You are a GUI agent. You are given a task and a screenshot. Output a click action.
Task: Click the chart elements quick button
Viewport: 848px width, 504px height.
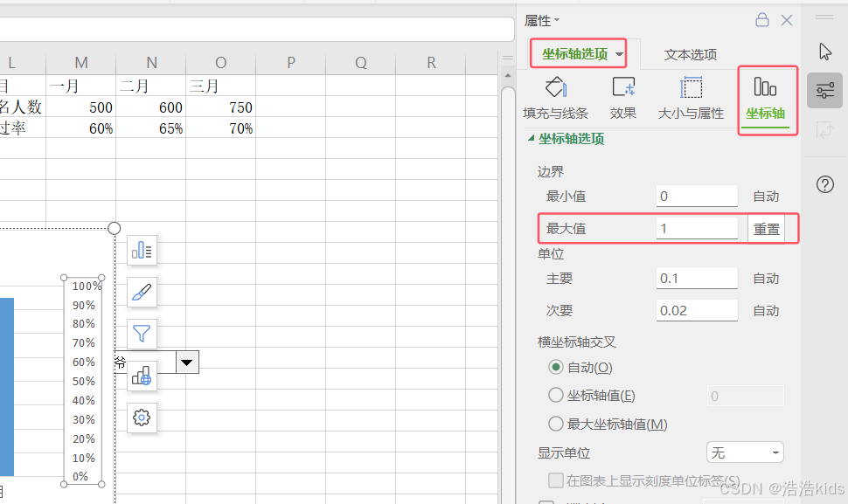pyautogui.click(x=142, y=250)
